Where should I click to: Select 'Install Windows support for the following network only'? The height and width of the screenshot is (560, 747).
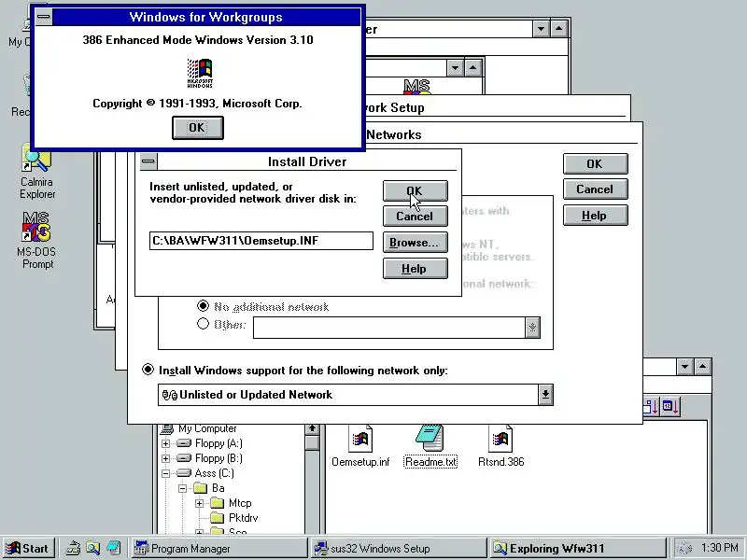tap(148, 370)
